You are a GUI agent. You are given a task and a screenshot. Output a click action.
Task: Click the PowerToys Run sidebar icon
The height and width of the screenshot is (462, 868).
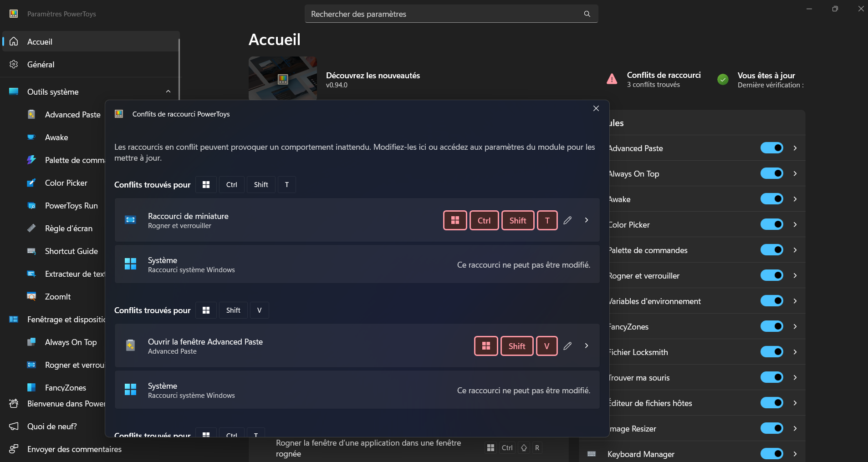(x=31, y=206)
